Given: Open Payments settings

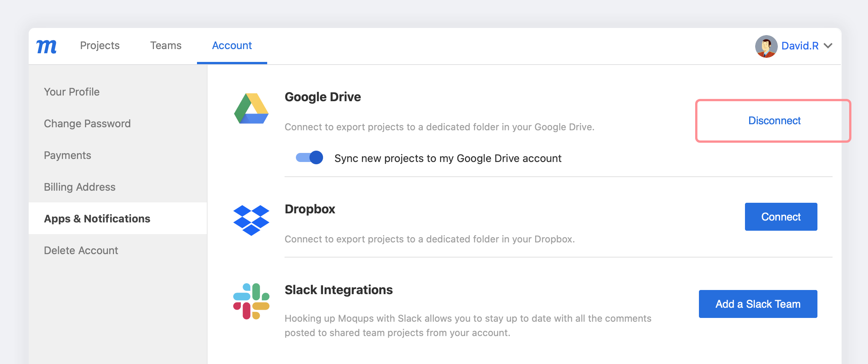Looking at the screenshot, I should (x=68, y=155).
